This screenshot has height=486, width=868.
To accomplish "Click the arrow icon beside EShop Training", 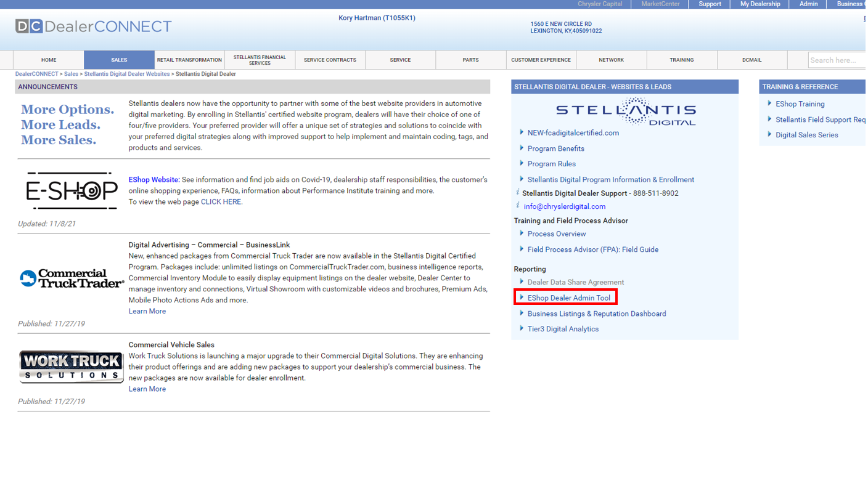I will coord(769,103).
